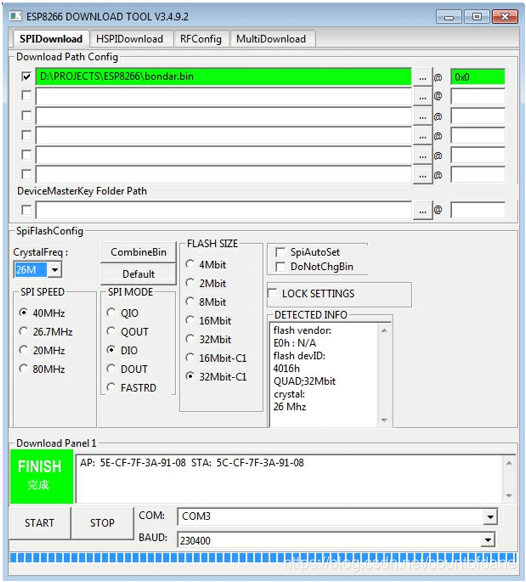Click the CombineBin button
Viewport: 526px width, 582px height.
click(x=138, y=252)
